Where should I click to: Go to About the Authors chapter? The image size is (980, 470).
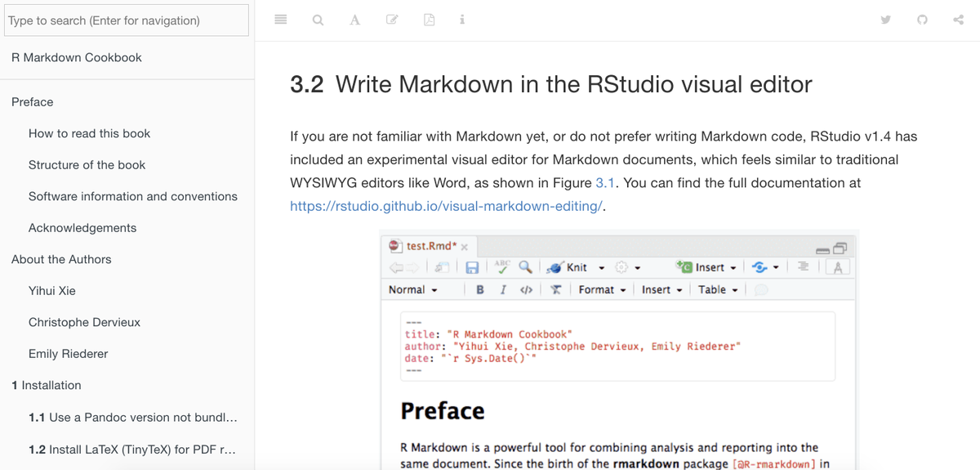coord(61,259)
